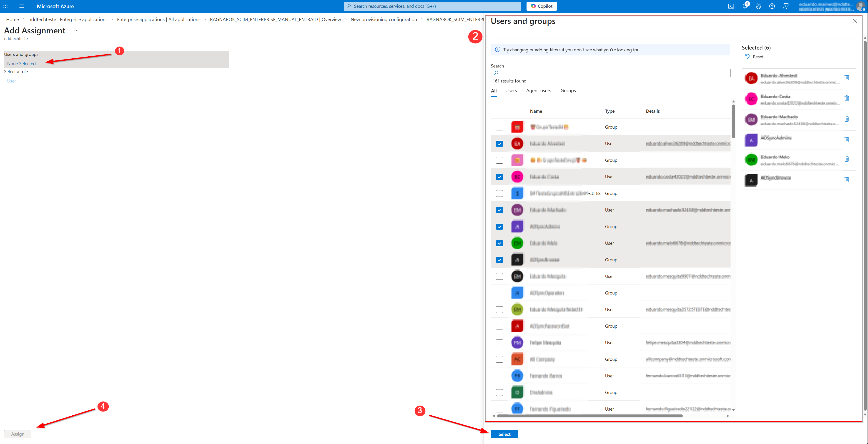Open the feedback icon in header
The image size is (868, 444).
click(785, 6)
